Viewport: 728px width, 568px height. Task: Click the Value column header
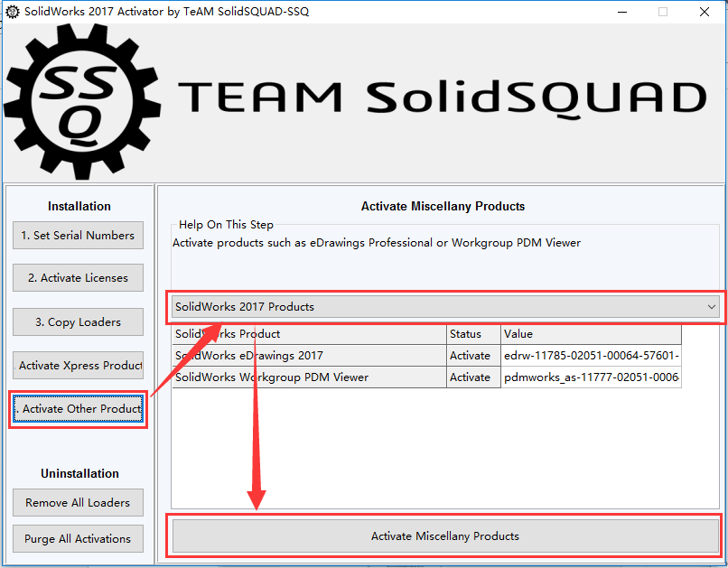tap(591, 334)
